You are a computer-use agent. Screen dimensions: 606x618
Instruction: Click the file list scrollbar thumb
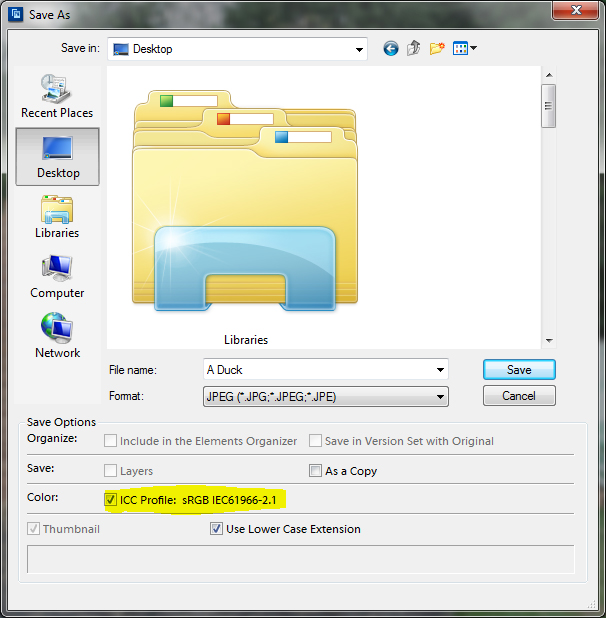(548, 106)
